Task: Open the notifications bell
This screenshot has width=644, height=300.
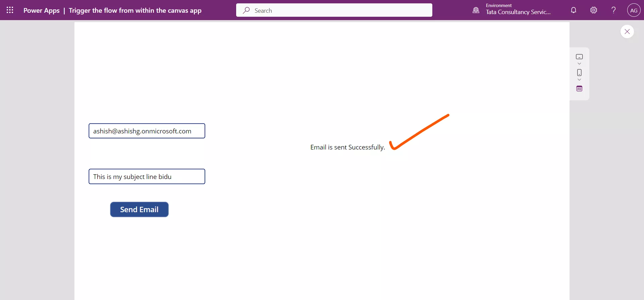Action: tap(574, 10)
